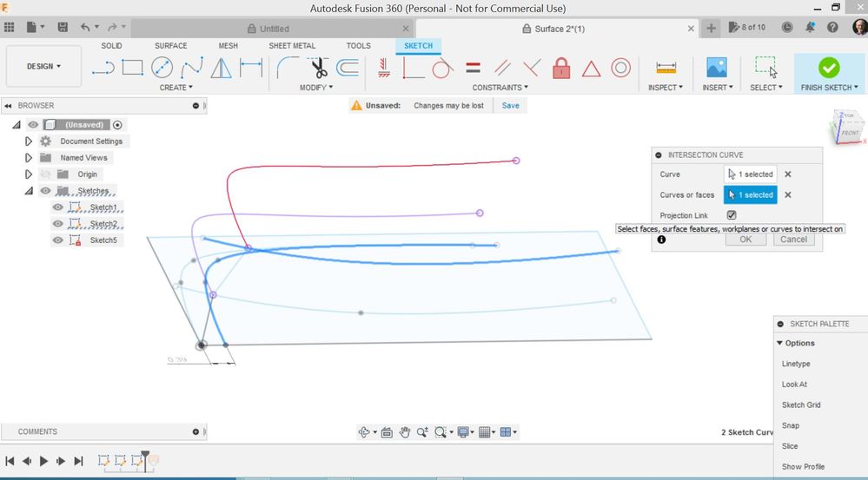Select the Fit Point Spline tool

tap(191, 68)
